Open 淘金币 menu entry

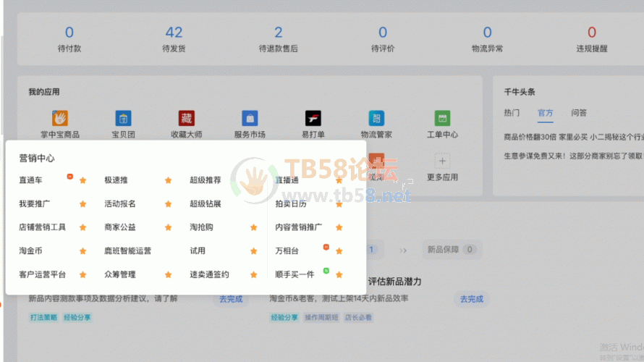click(x=30, y=251)
